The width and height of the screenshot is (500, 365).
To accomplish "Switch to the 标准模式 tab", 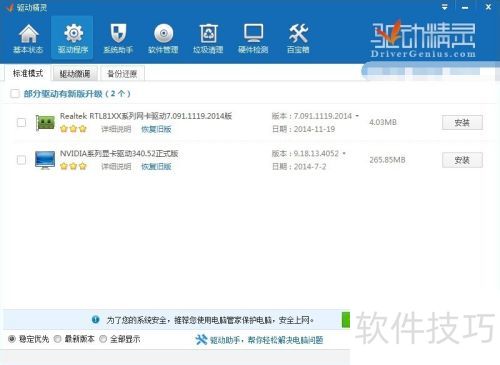I will pyautogui.click(x=28, y=73).
